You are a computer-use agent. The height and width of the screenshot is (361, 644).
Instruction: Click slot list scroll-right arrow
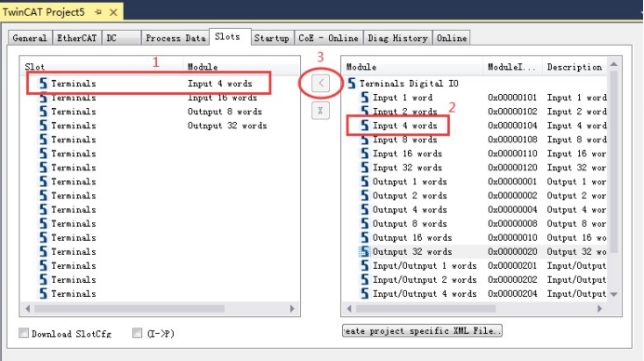click(x=292, y=308)
